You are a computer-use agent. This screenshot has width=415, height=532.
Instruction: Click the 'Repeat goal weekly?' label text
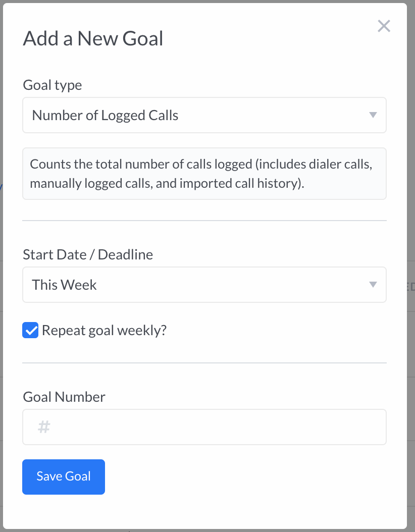coord(104,330)
